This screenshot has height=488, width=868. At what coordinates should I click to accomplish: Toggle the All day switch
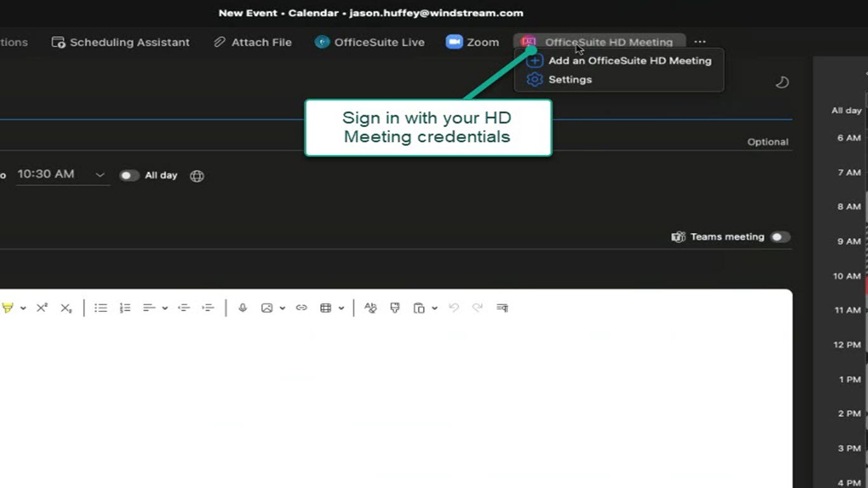coord(129,175)
